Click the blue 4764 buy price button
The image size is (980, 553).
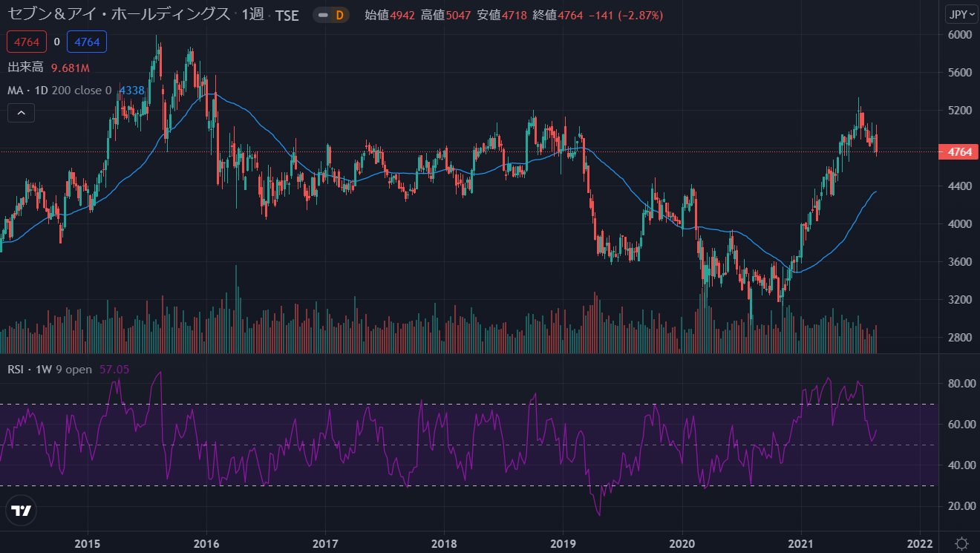tap(87, 42)
